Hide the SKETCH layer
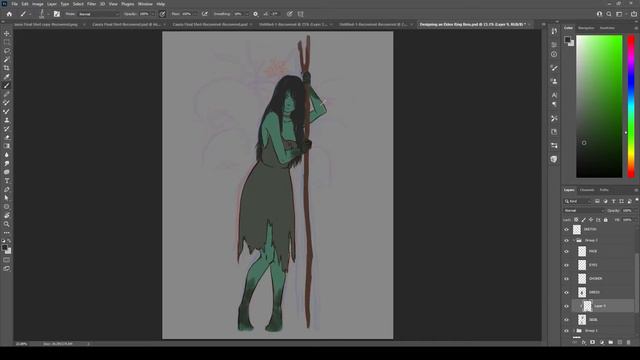This screenshot has height=360, width=640. pyautogui.click(x=567, y=229)
